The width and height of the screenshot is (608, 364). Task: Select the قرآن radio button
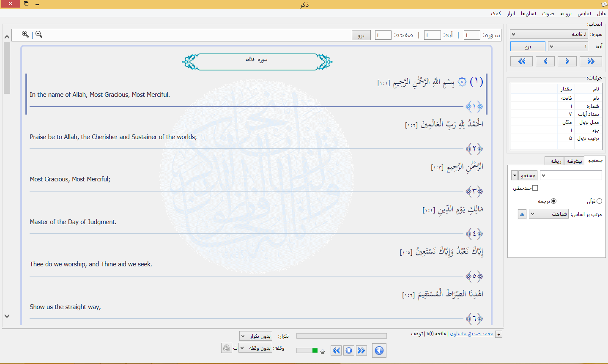599,201
